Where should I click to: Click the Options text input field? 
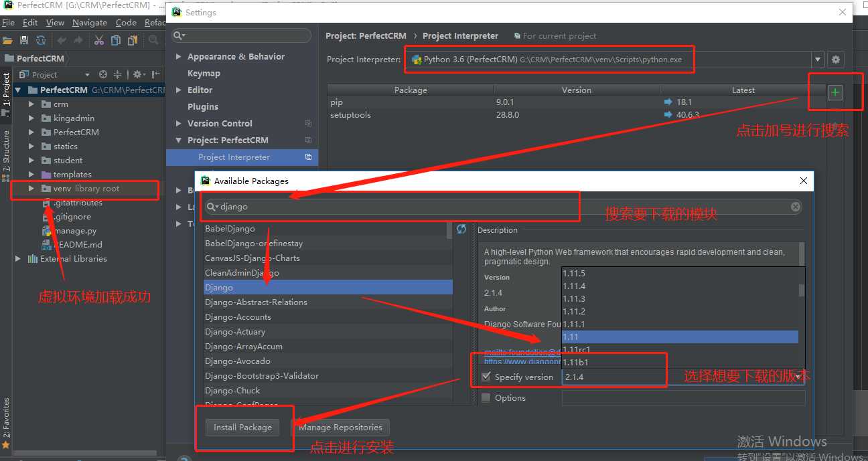tap(683, 397)
